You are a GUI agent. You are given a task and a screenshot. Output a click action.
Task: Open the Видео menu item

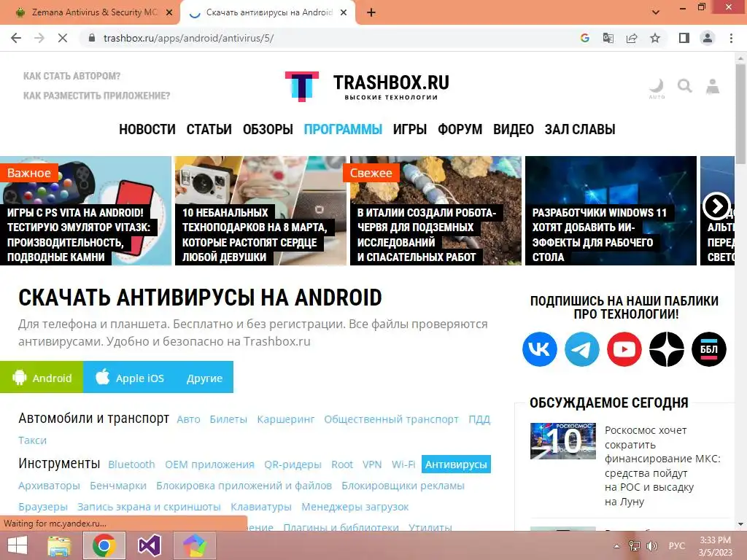click(x=513, y=129)
